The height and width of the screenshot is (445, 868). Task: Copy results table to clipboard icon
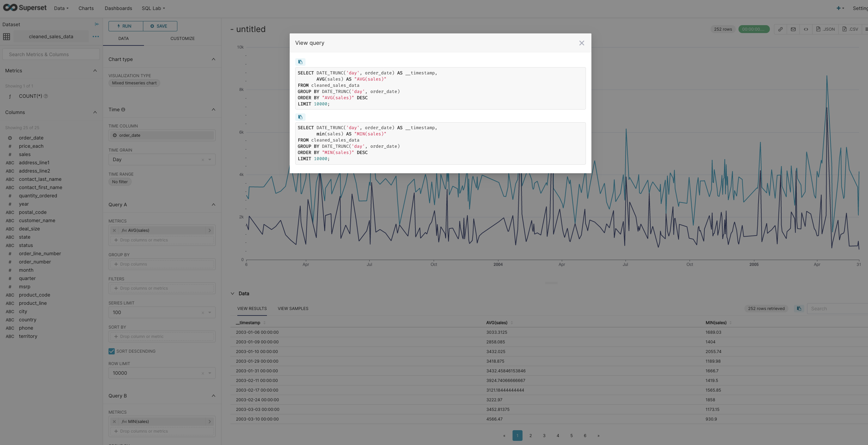point(799,309)
